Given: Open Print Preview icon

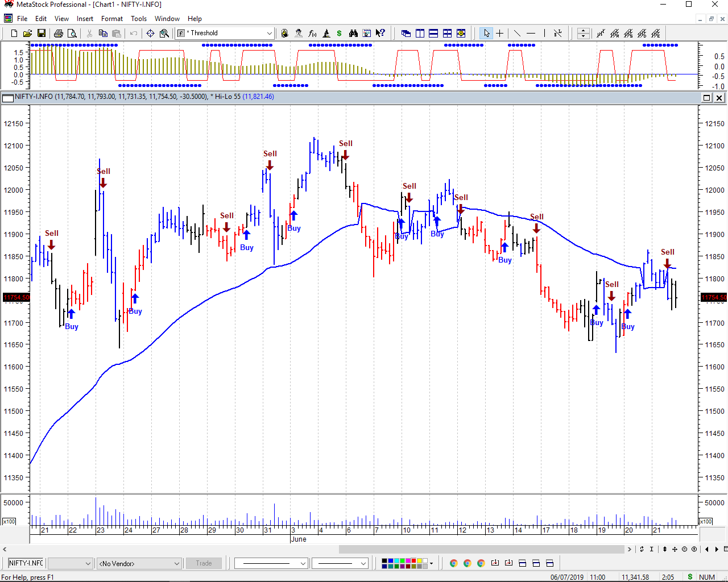Looking at the screenshot, I should pos(72,34).
